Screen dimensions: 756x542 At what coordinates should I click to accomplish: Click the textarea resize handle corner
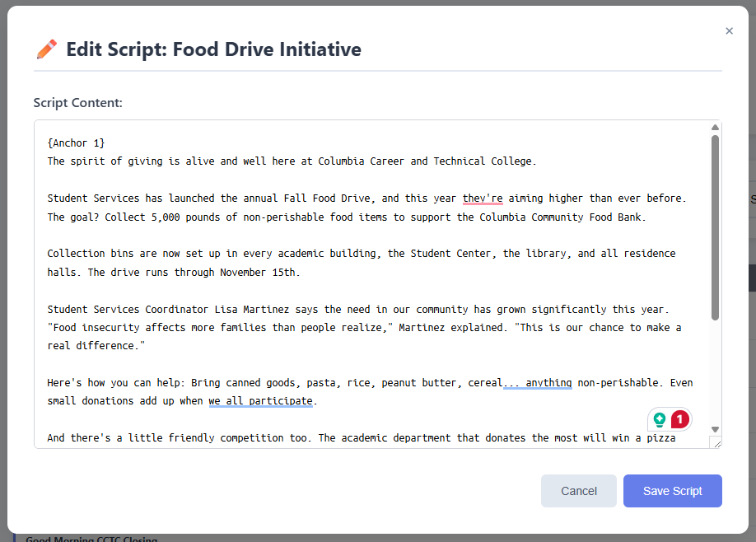pyautogui.click(x=716, y=443)
